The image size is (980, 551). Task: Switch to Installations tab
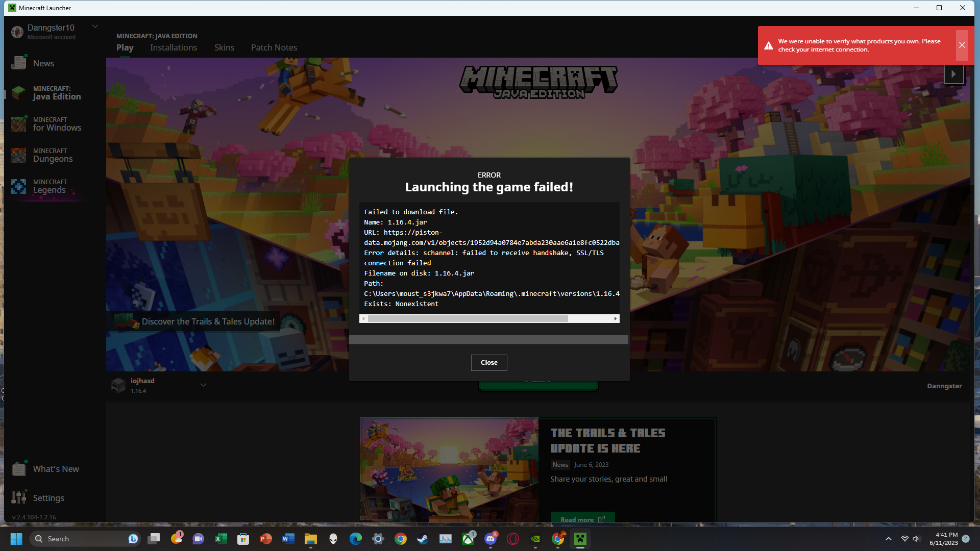[173, 47]
